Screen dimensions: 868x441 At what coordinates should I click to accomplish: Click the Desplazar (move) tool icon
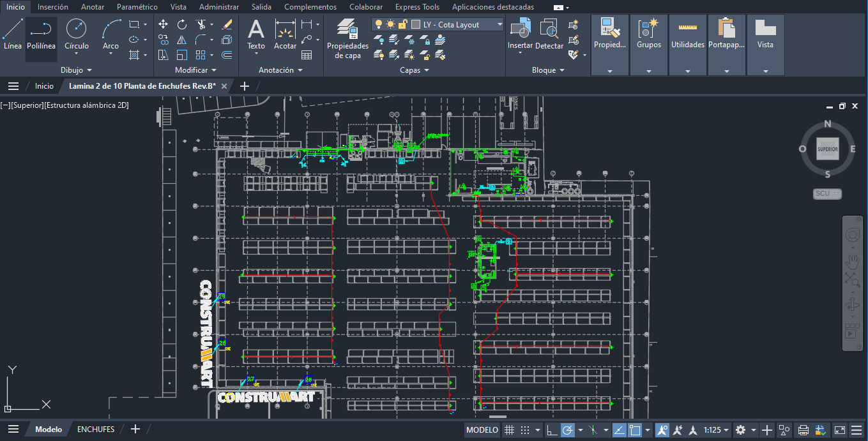[x=163, y=24]
